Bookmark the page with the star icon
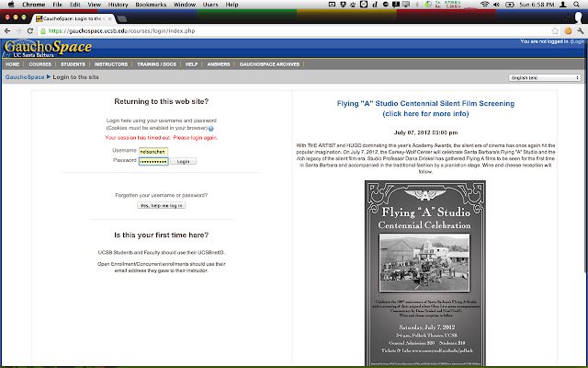The image size is (588, 368). 555,31
